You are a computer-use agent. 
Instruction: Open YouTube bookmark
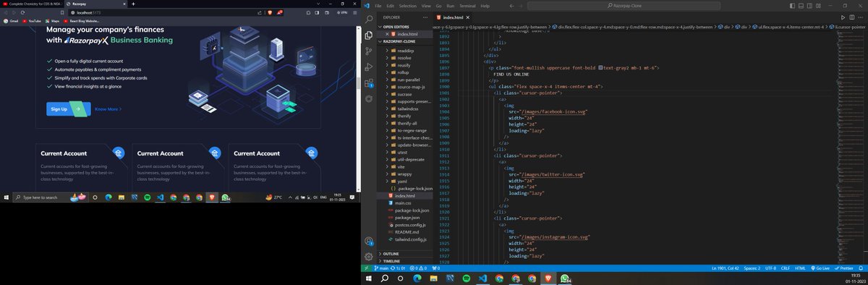(32, 21)
